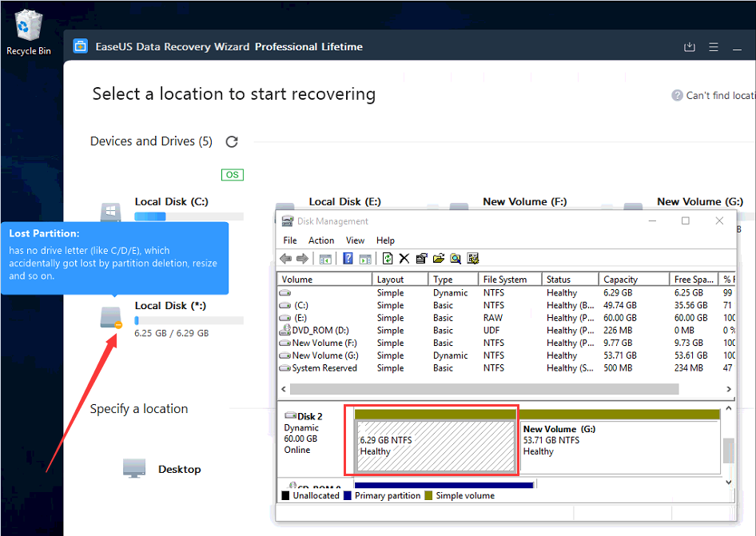Screen dimensions: 756x536
Task: Select New Volume (F:) in EaseUS
Action: 524,201
